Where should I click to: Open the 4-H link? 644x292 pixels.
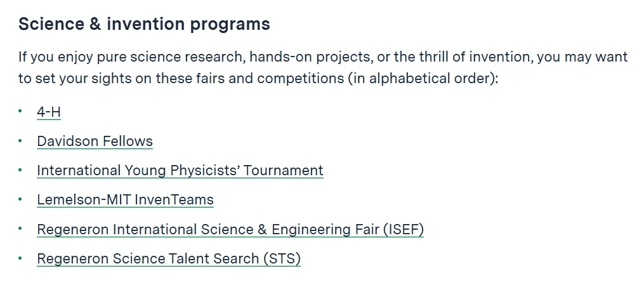pos(49,112)
